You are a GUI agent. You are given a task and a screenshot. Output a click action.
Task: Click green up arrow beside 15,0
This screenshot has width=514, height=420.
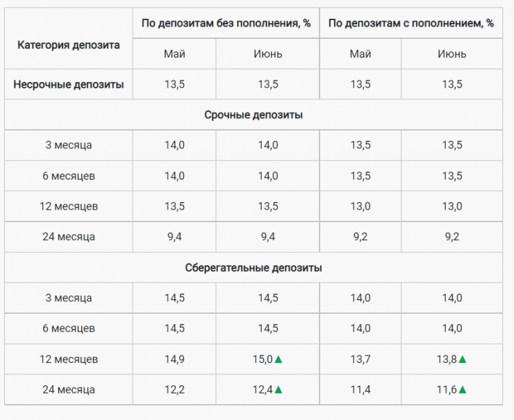[279, 360]
